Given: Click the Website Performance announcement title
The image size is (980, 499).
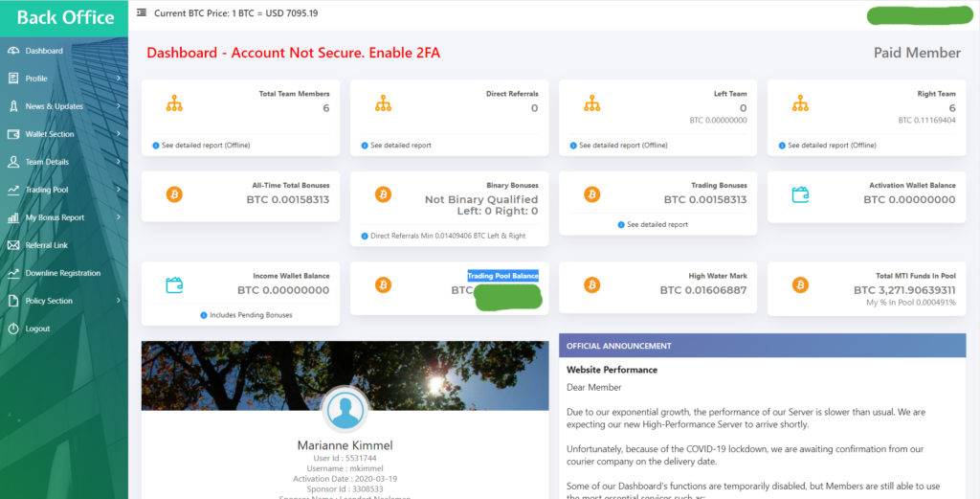Looking at the screenshot, I should click(612, 370).
